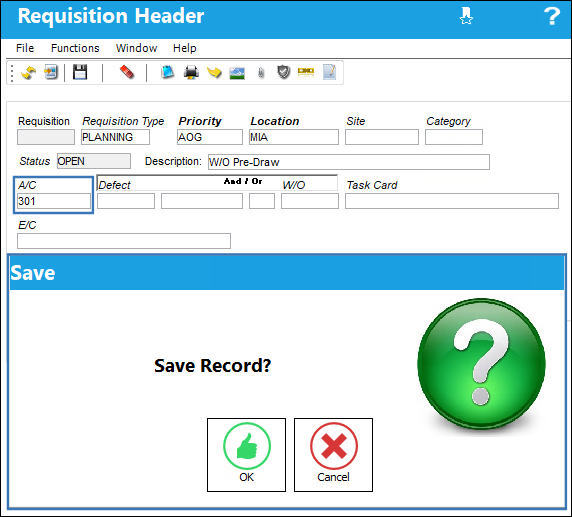Click the Cancel button in Save dialog
572x517 pixels.
point(333,455)
